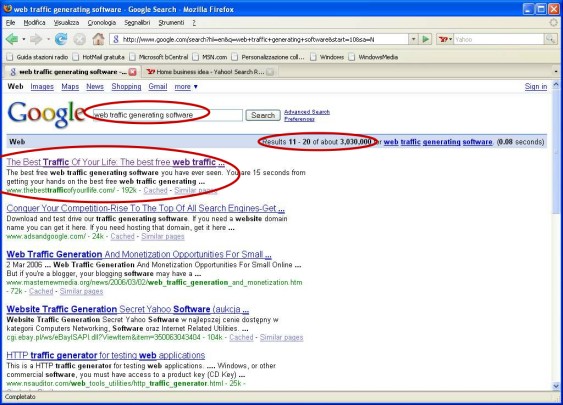Close the Google search tab
This screenshot has width=563, height=405.
[132, 72]
